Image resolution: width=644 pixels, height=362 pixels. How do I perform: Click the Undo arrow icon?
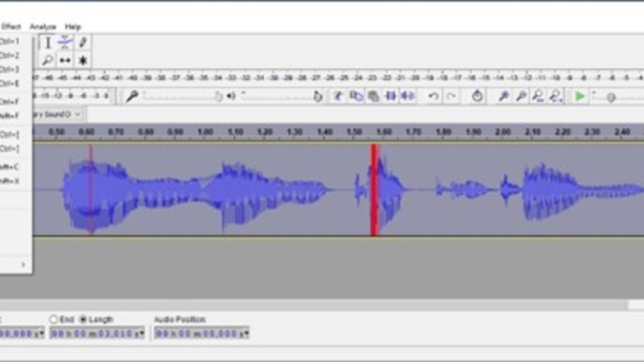(433, 96)
